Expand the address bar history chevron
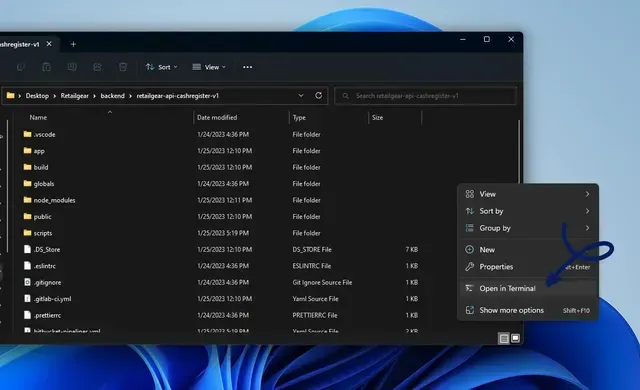Image resolution: width=640 pixels, height=390 pixels. pyautogui.click(x=301, y=95)
